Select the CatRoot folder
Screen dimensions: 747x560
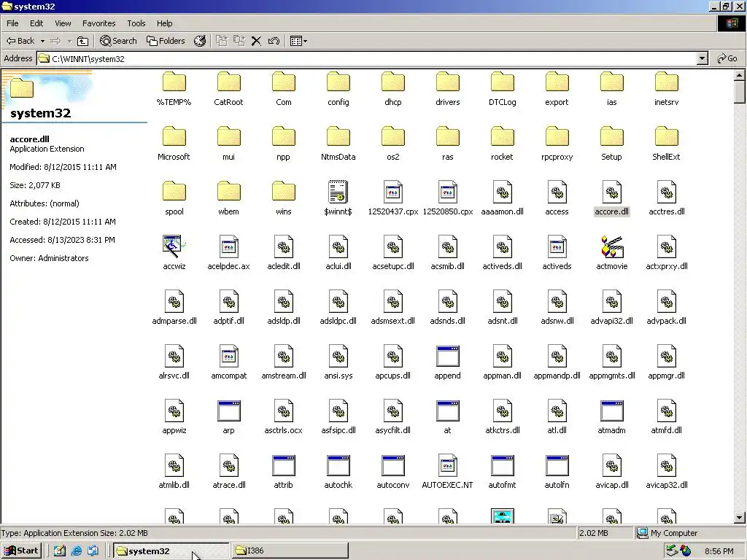click(x=228, y=90)
